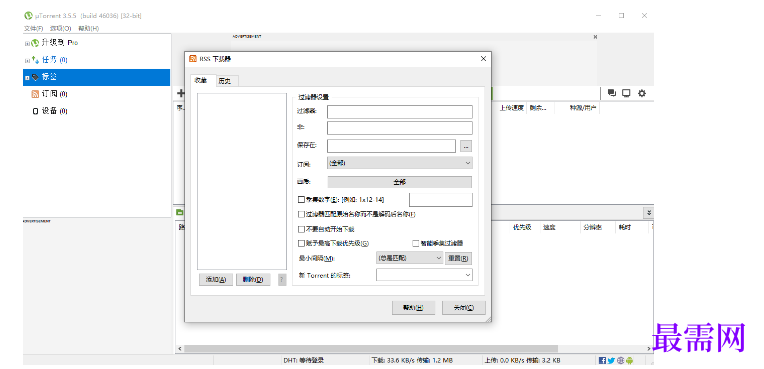Click the 删除(D) button

(x=253, y=280)
